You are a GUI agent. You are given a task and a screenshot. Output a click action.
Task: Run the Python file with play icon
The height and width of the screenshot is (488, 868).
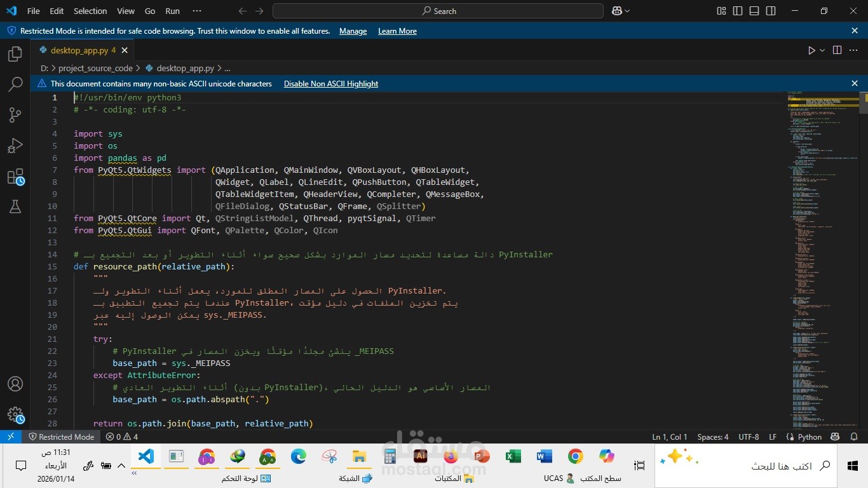coord(811,50)
